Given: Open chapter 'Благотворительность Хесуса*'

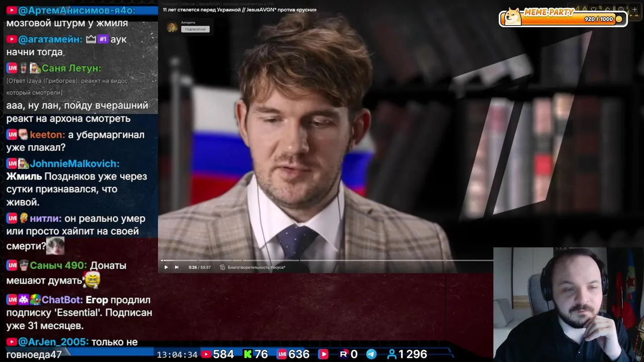Looking at the screenshot, I should pyautogui.click(x=256, y=267).
